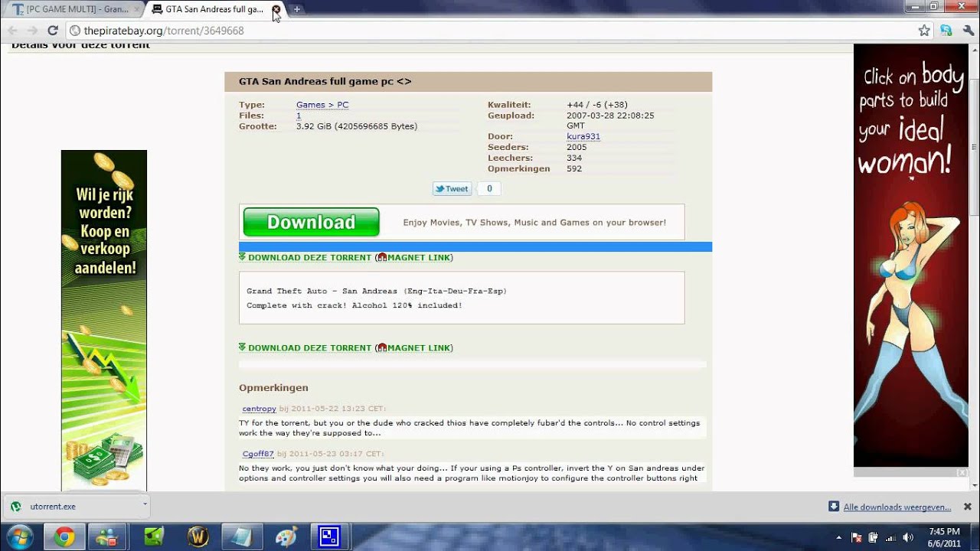
Task: Close the downloads bar
Action: coord(967,507)
